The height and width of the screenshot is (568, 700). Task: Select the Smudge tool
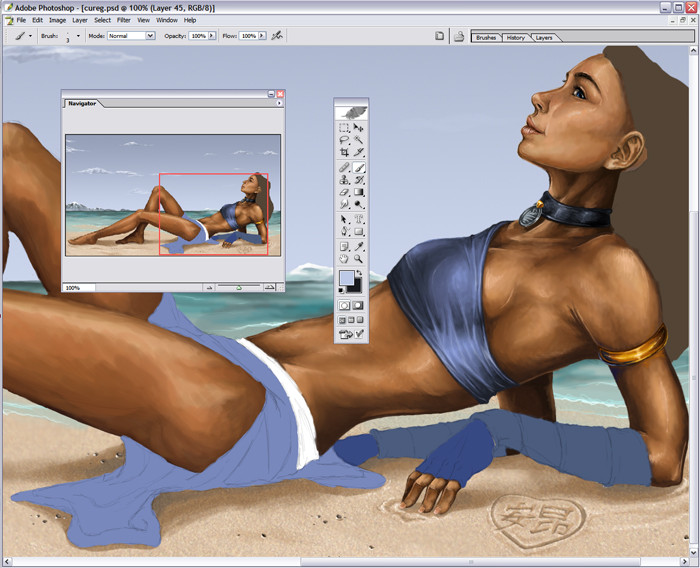[x=344, y=204]
